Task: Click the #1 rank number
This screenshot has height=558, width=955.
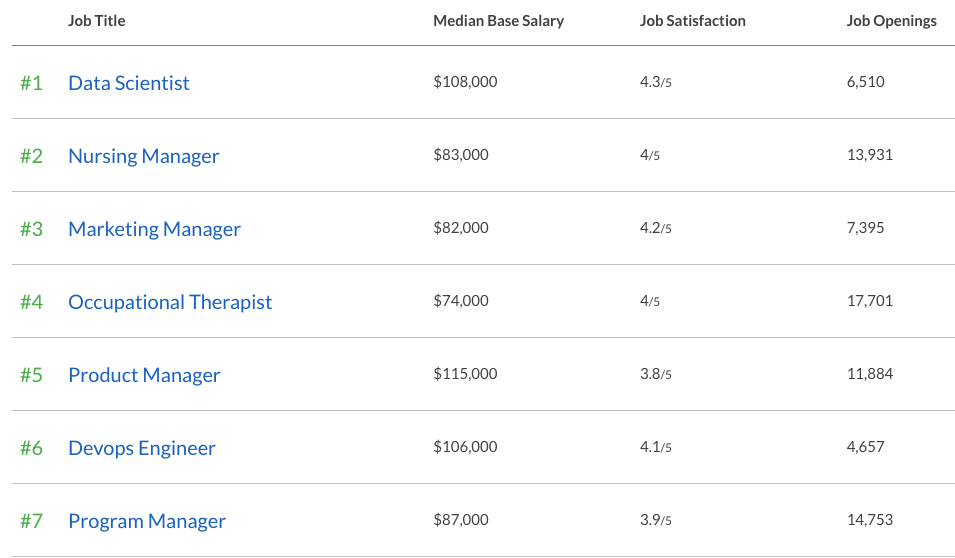Action: pyautogui.click(x=31, y=83)
